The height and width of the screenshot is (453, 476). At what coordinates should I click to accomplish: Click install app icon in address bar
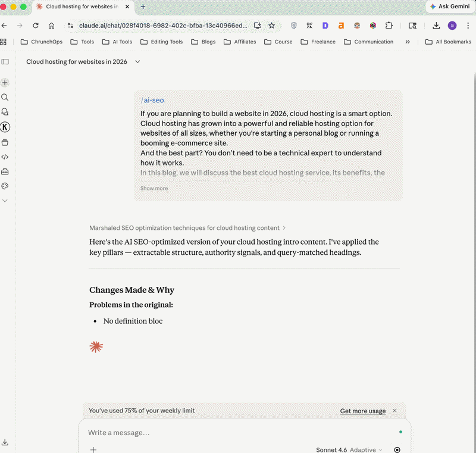pyautogui.click(x=258, y=26)
